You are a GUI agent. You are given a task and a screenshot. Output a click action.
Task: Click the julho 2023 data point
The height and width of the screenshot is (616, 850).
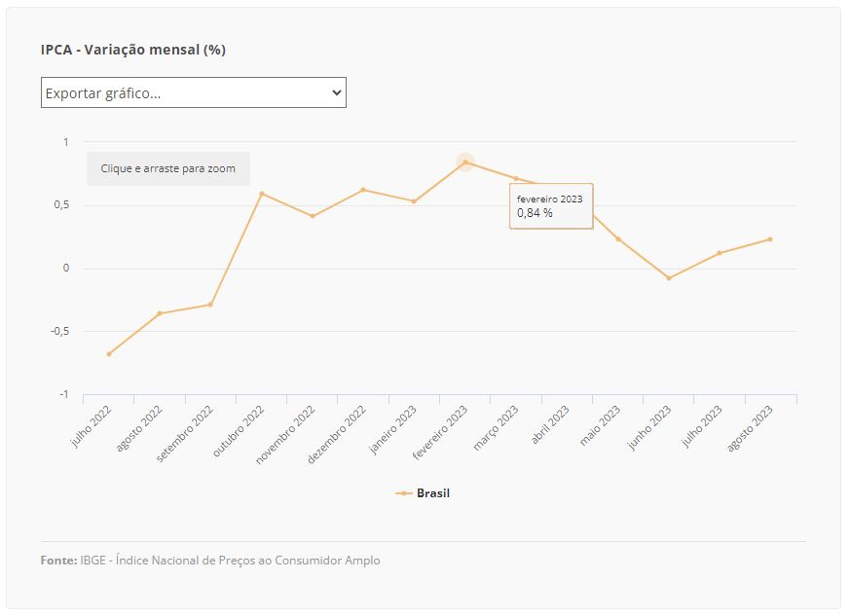pyautogui.click(x=720, y=253)
